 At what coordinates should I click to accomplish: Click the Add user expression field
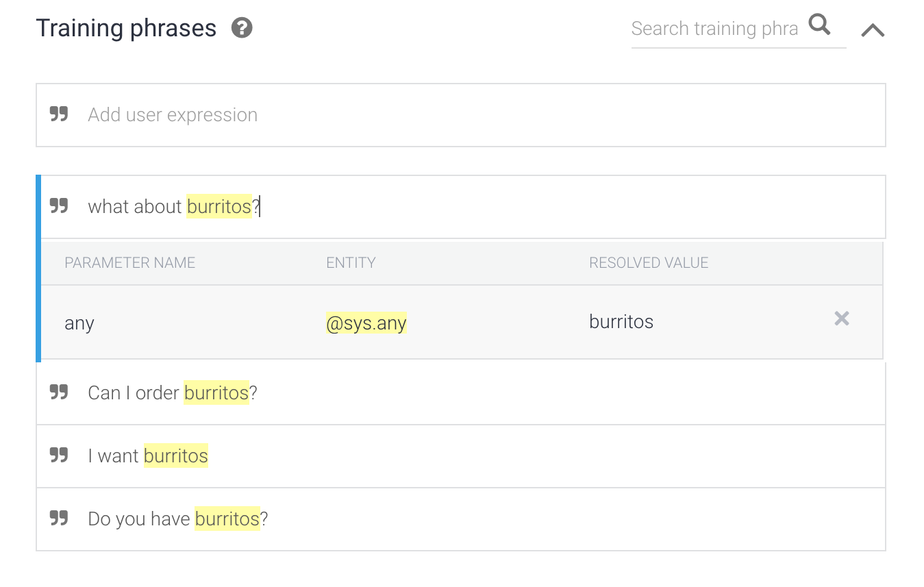(479, 115)
